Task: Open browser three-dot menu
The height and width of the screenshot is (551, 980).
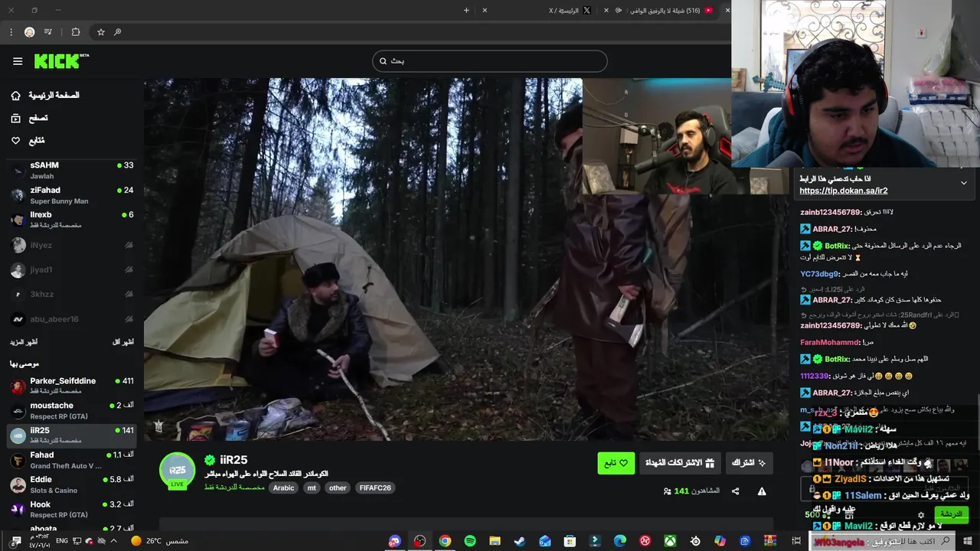Action: point(11,32)
